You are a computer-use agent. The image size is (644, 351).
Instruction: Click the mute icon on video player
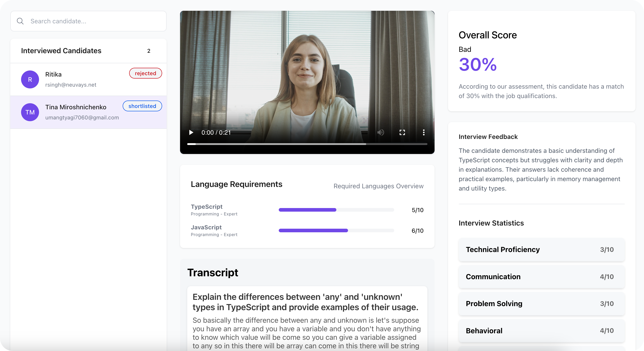coord(381,132)
